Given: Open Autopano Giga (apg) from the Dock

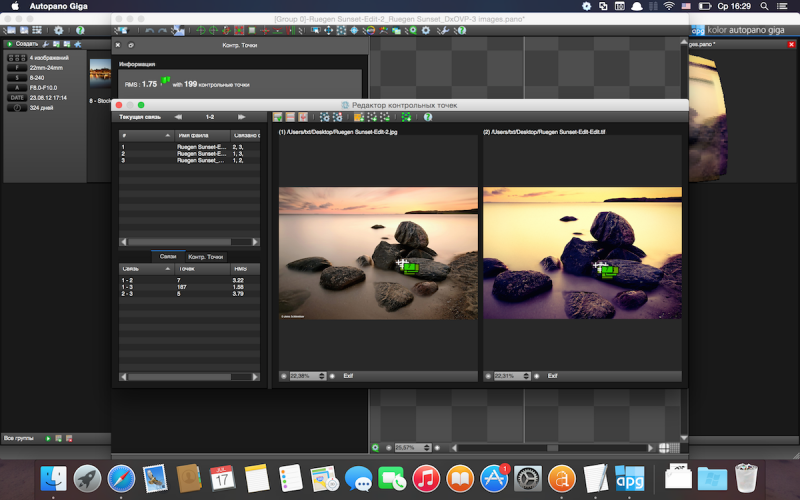Looking at the screenshot, I should tap(629, 478).
